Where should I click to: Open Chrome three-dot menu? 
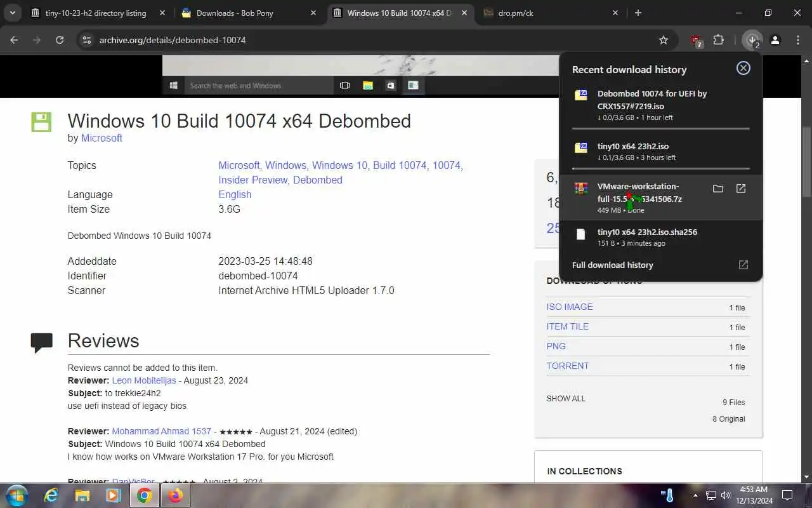click(798, 40)
